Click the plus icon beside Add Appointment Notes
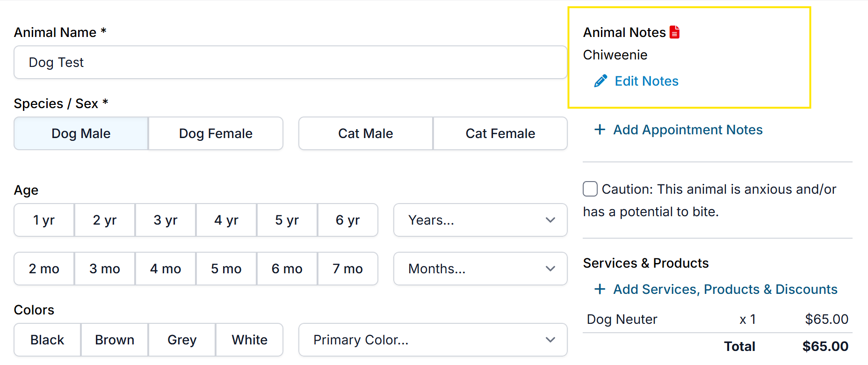Image resolution: width=868 pixels, height=365 pixels. (x=600, y=130)
